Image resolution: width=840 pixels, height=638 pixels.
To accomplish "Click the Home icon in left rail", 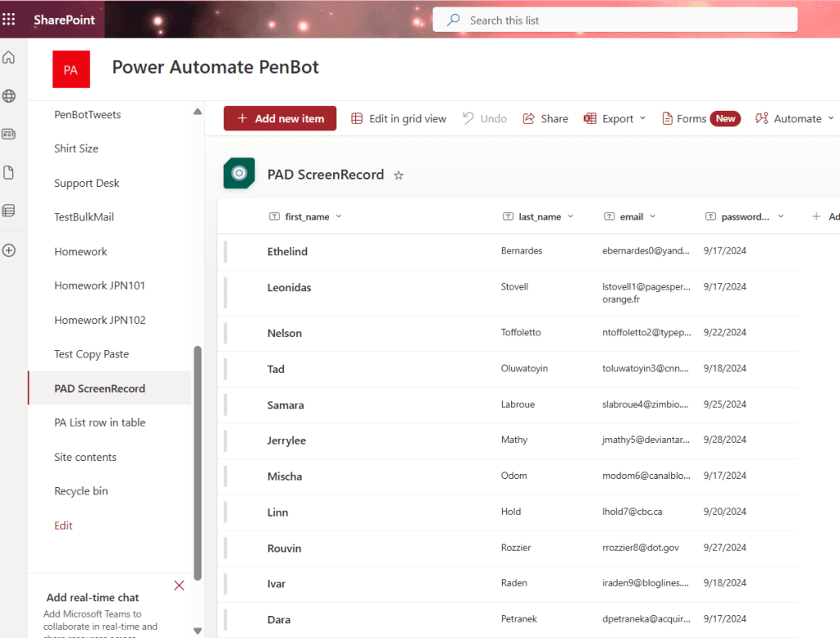I will pos(9,57).
